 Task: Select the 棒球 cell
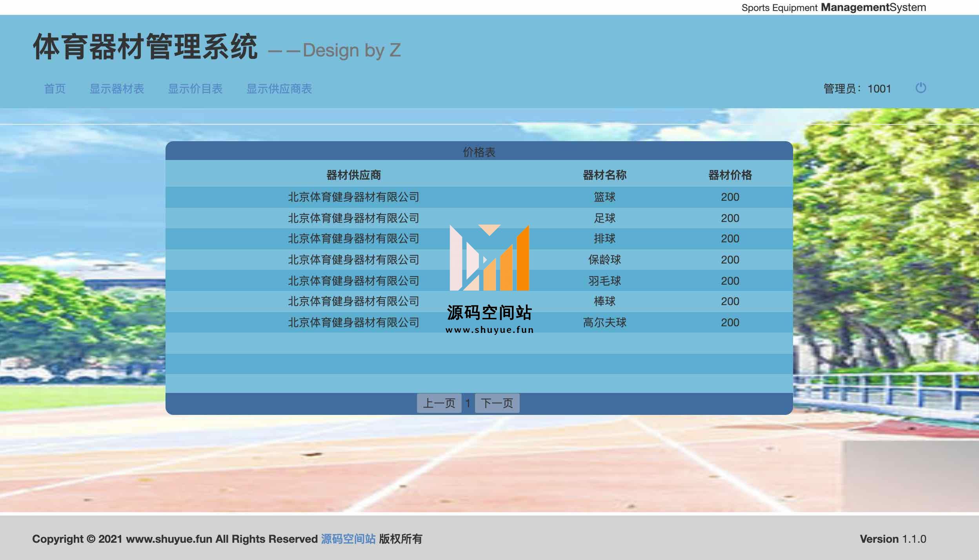coord(604,301)
